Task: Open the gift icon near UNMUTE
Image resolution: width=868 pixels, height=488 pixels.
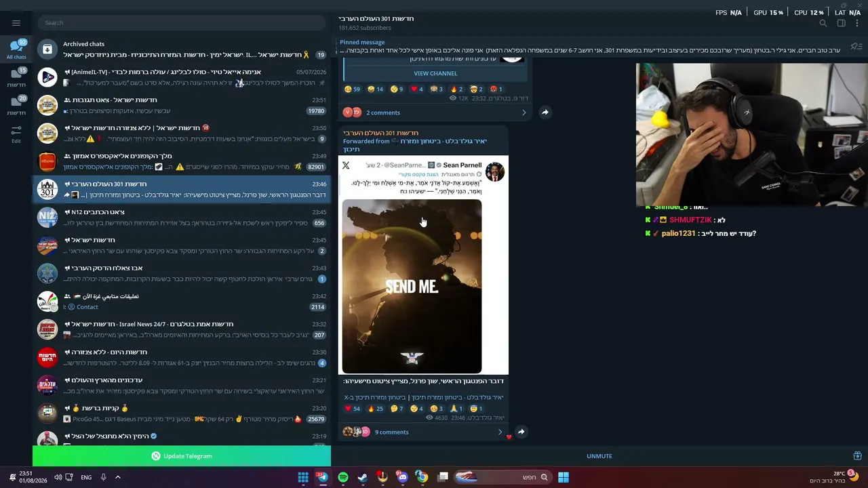Action: click(857, 456)
